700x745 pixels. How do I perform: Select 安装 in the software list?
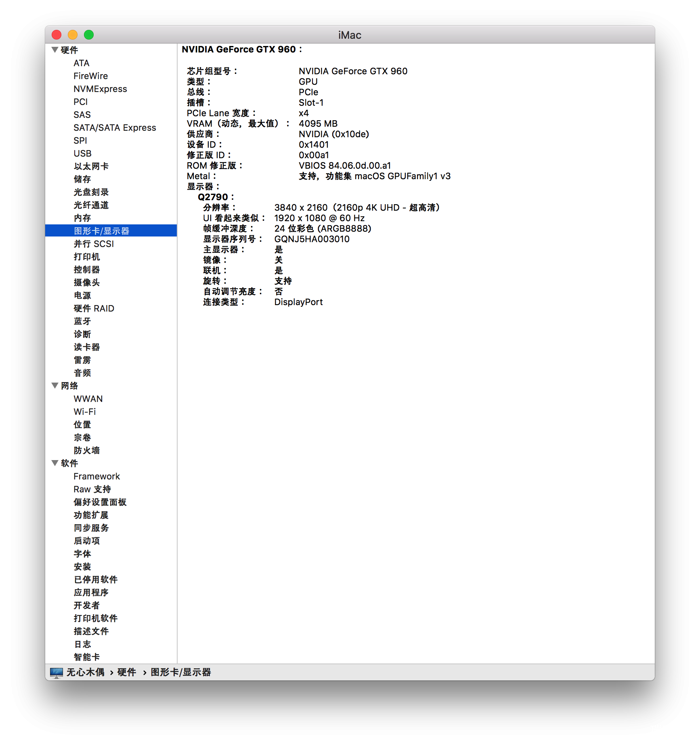pos(82,567)
